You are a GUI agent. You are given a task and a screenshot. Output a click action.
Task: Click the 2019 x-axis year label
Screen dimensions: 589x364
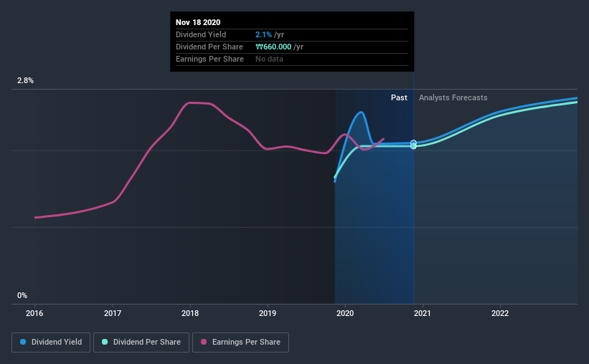coord(268,313)
